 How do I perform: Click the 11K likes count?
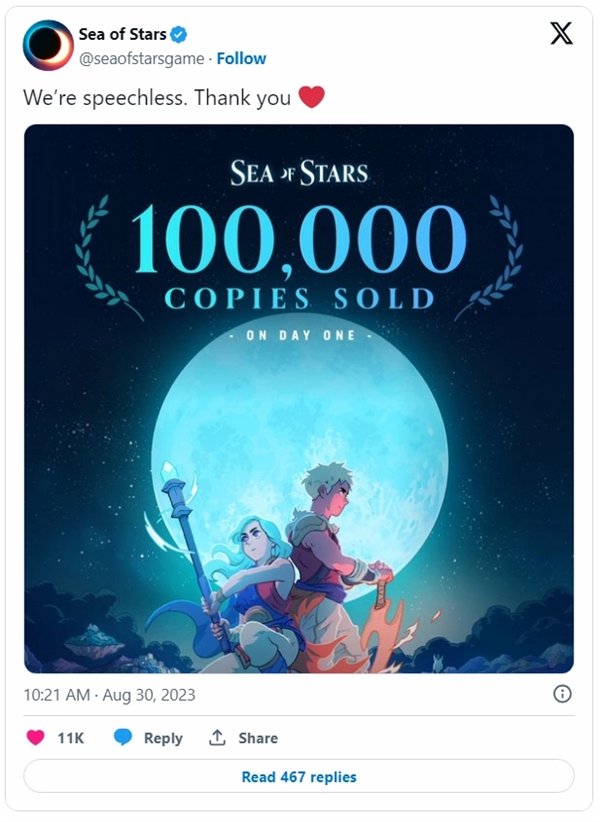[70, 738]
